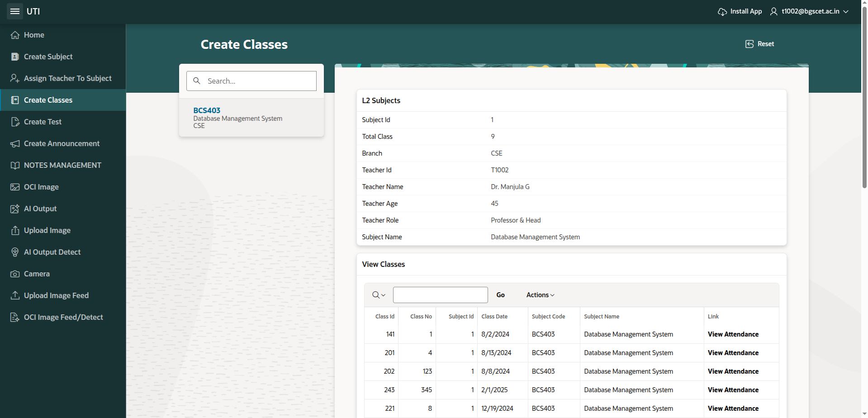Expand the report search column selector
This screenshot has width=868, height=418.
pos(379,295)
